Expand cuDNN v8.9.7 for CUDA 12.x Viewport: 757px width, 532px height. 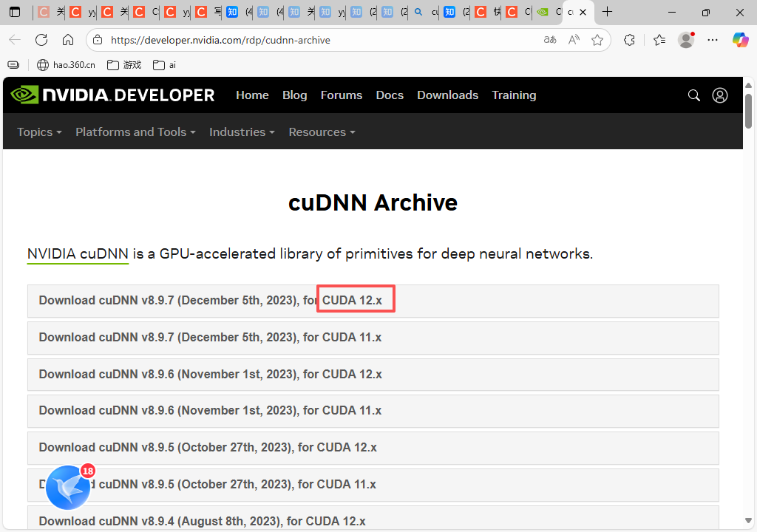pyautogui.click(x=373, y=301)
